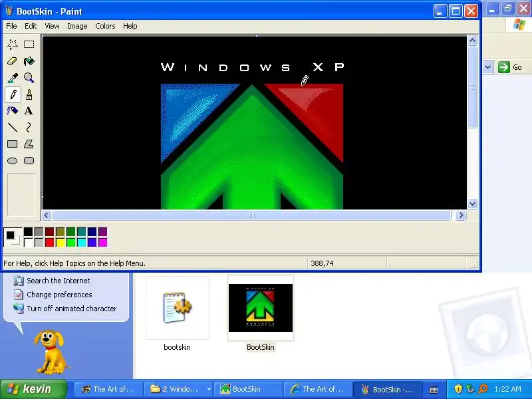532x399 pixels.
Task: Choose the Rounded Rectangle tool
Action: click(29, 160)
